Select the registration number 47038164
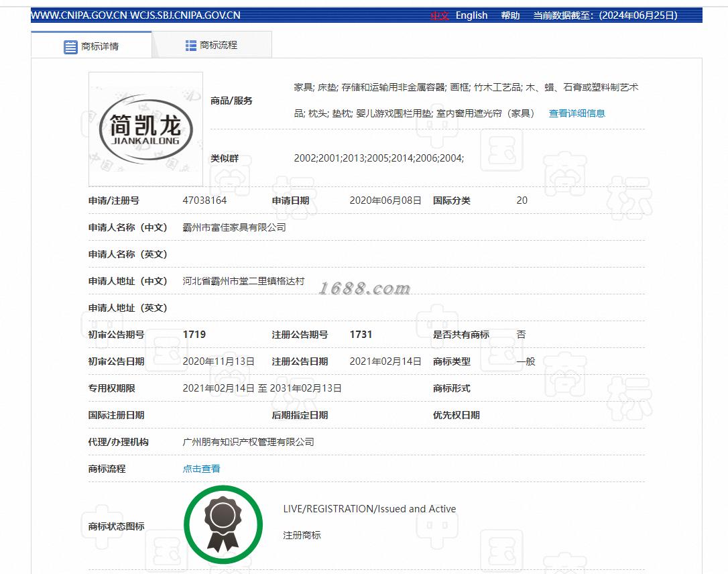 pos(204,200)
